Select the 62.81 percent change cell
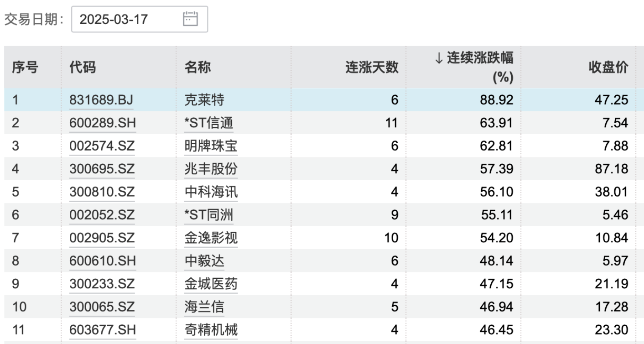This screenshot has height=344, width=644. (x=497, y=146)
